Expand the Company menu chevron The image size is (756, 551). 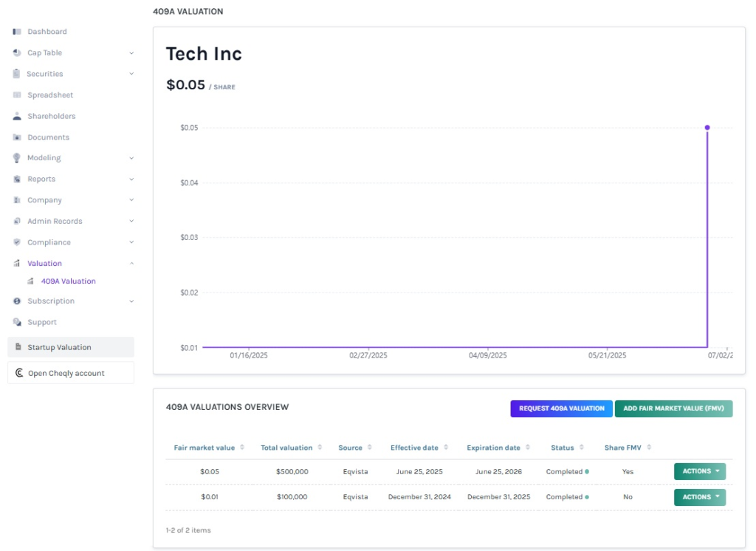[x=131, y=199]
